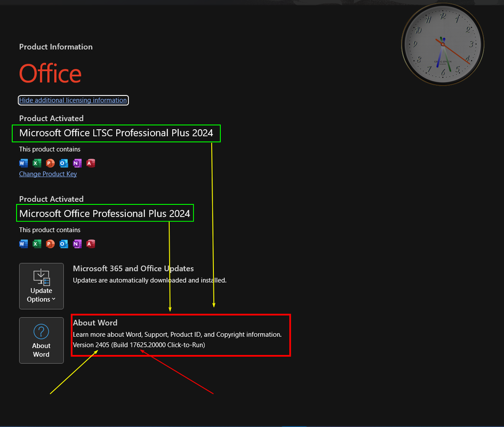Image resolution: width=504 pixels, height=427 pixels.
Task: Click 'Updates are automatically downloaded and installed' text
Action: [x=149, y=280]
